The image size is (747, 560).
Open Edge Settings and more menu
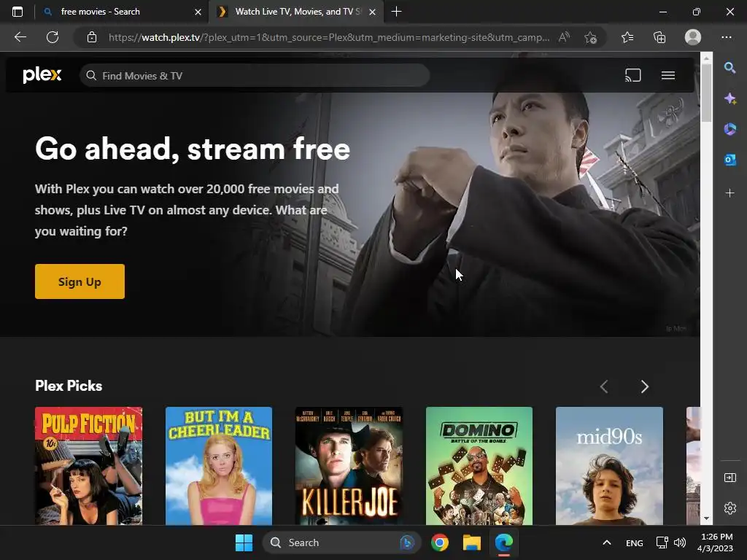coord(726,37)
